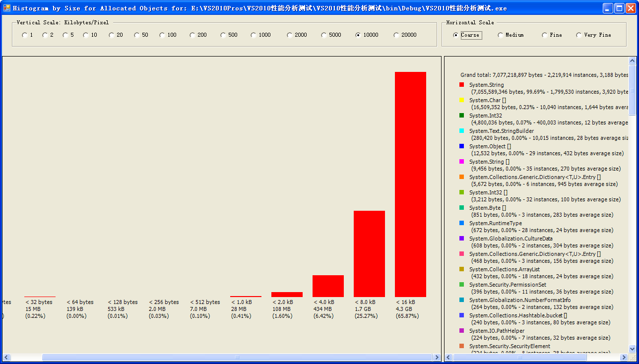The height and width of the screenshot is (364, 639).
Task: Choose vertical scale 5 option
Action: 68,35
